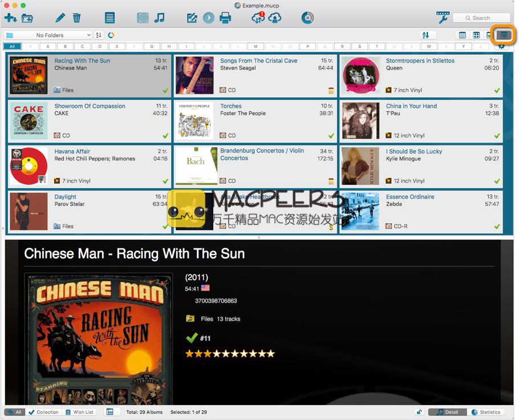Viewport: 519px width, 420px height.
Task: Filter albums by letter S
Action: click(x=359, y=46)
